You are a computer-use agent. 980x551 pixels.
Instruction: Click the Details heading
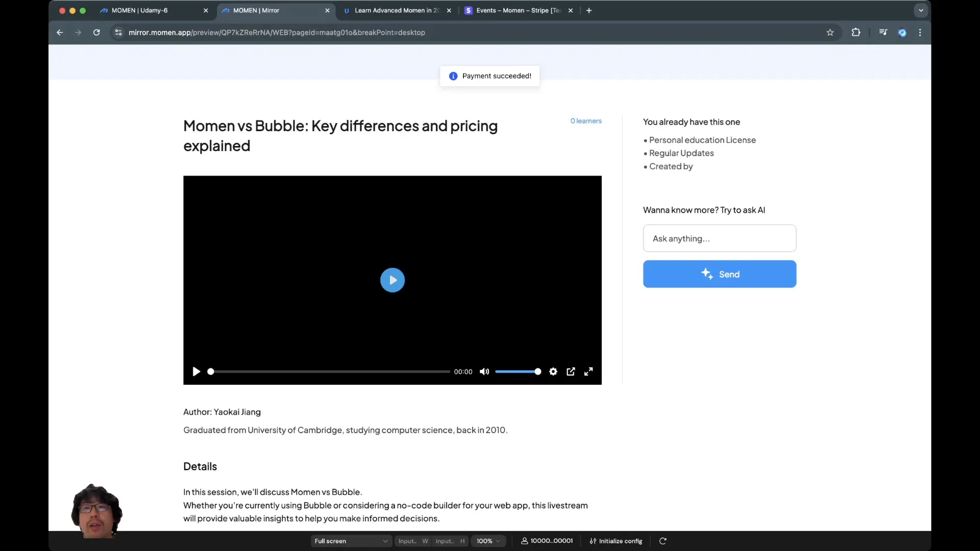pyautogui.click(x=200, y=466)
